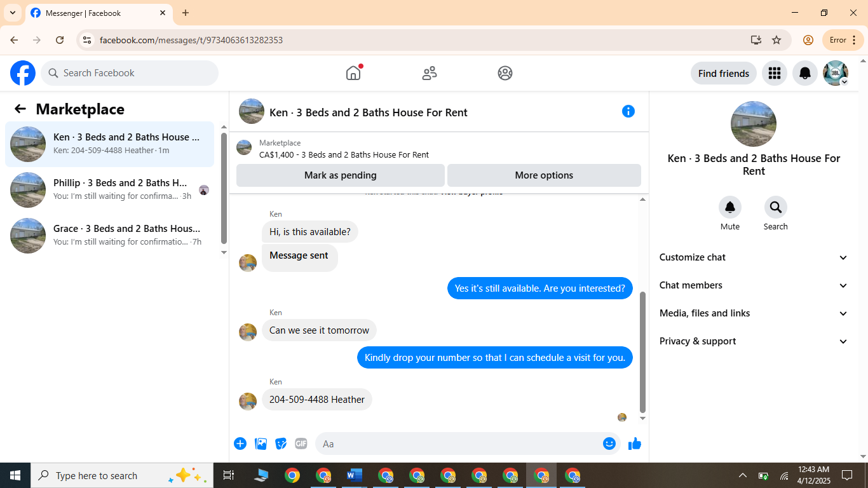Viewport: 868px width, 488px height.
Task: Open the Grace house rental conversation
Action: tap(110, 236)
